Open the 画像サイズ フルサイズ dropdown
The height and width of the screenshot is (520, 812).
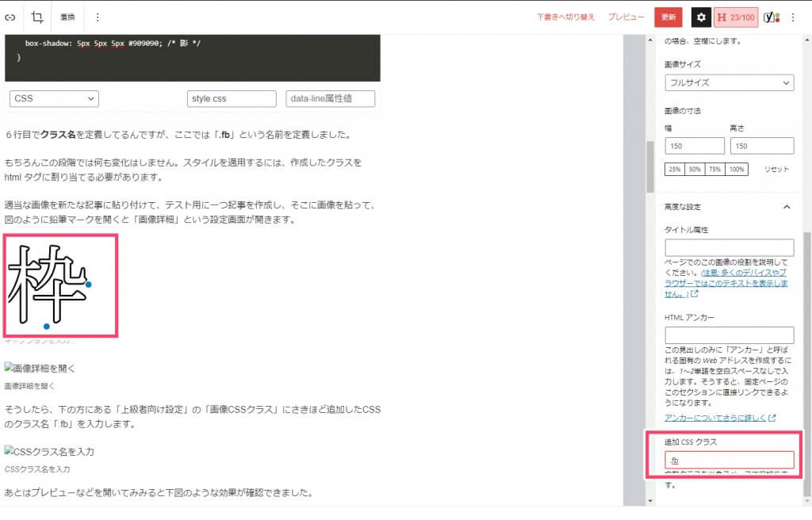point(729,82)
